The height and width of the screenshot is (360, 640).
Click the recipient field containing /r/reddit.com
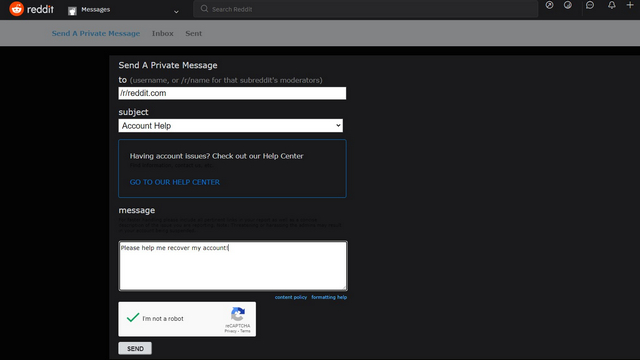pos(232,93)
